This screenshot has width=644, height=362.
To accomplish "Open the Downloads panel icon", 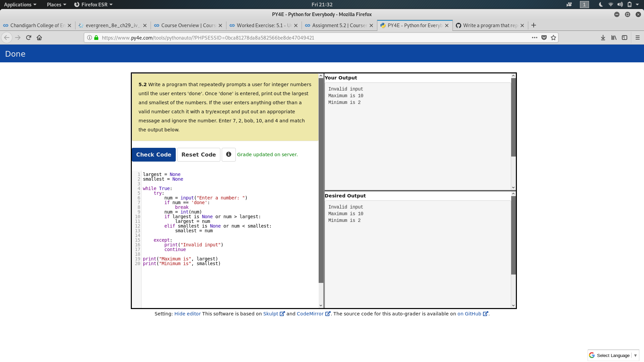I will click(603, 38).
